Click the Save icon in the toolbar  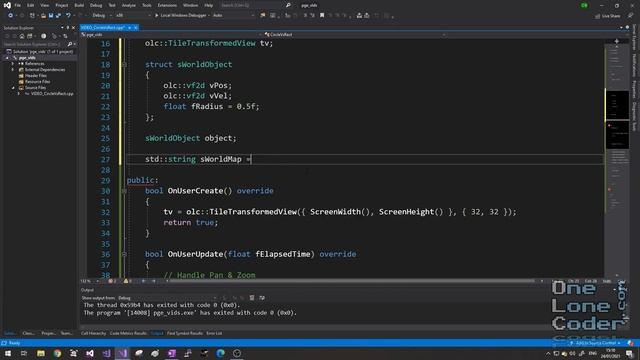click(51, 16)
